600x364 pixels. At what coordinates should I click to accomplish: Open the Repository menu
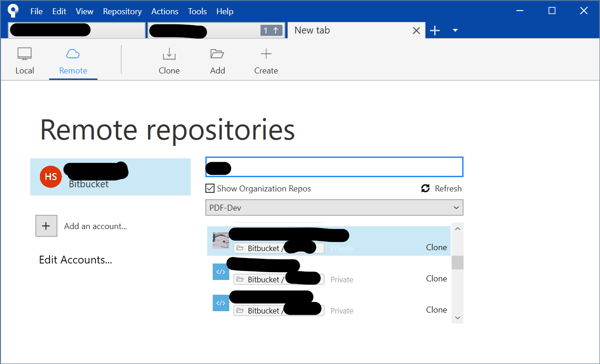coord(122,11)
